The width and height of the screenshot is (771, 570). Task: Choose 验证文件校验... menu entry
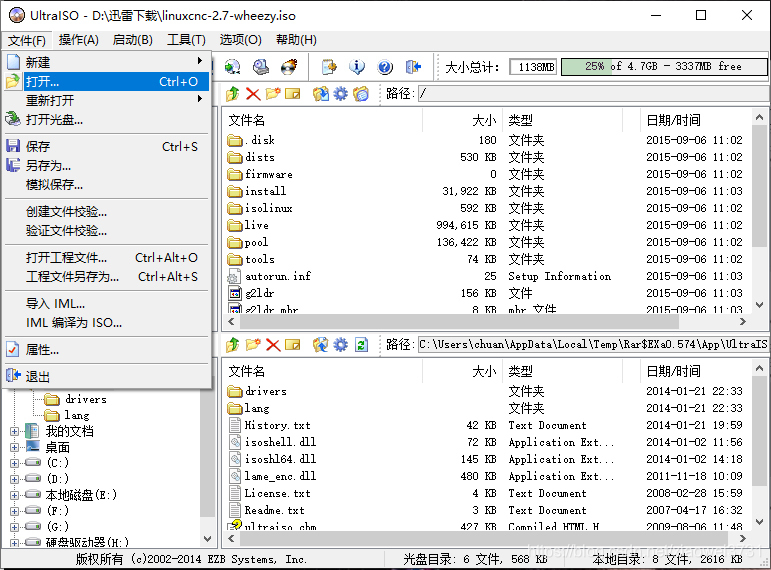[107, 230]
